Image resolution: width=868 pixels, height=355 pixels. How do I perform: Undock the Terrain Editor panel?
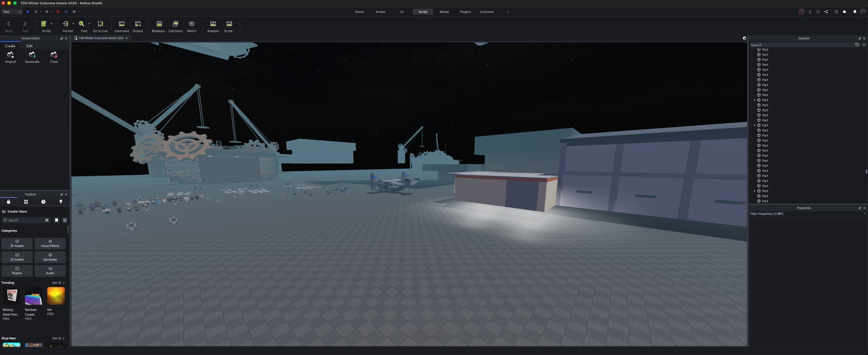(61, 38)
